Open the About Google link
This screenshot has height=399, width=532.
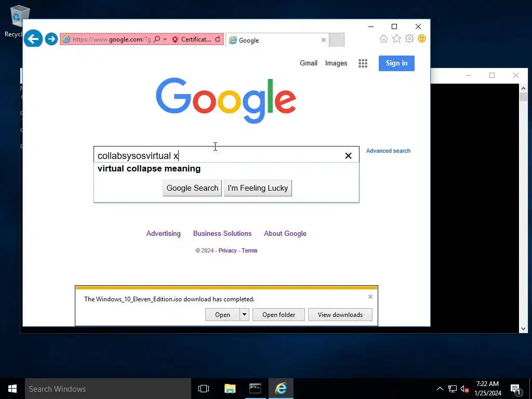(x=285, y=233)
